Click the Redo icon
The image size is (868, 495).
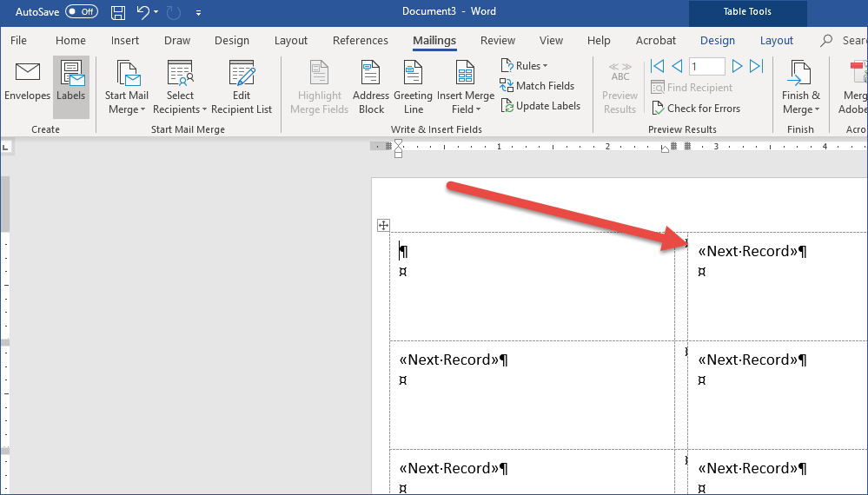pos(174,12)
